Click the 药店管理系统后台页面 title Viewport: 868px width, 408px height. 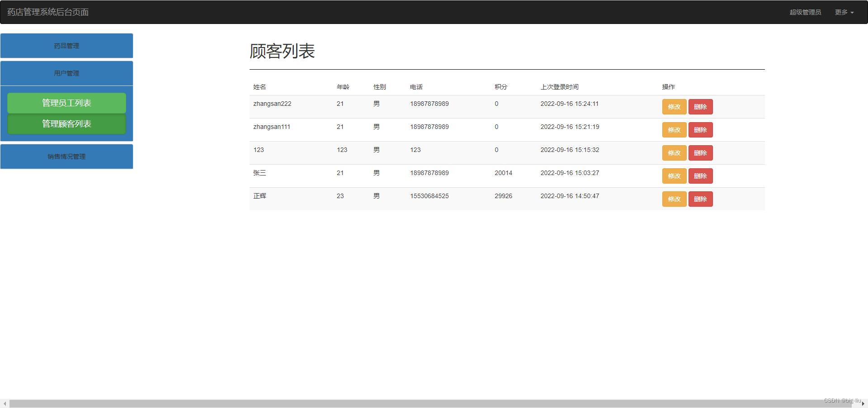48,12
